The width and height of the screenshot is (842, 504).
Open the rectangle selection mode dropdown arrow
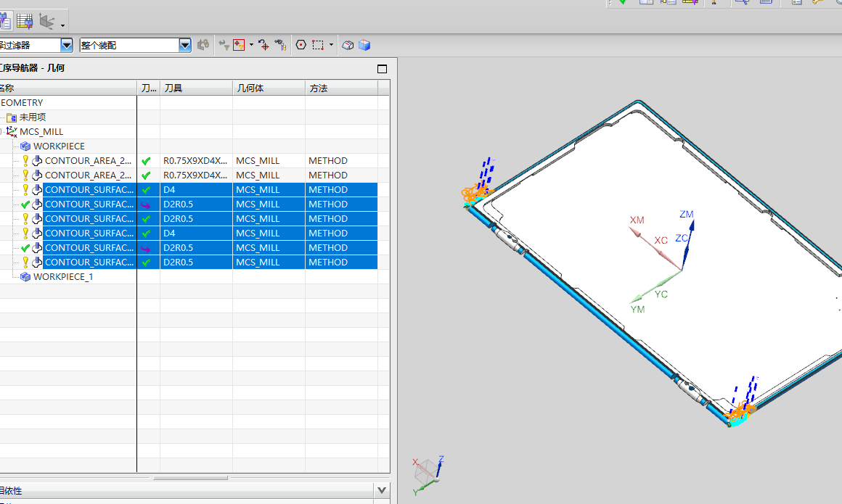331,45
